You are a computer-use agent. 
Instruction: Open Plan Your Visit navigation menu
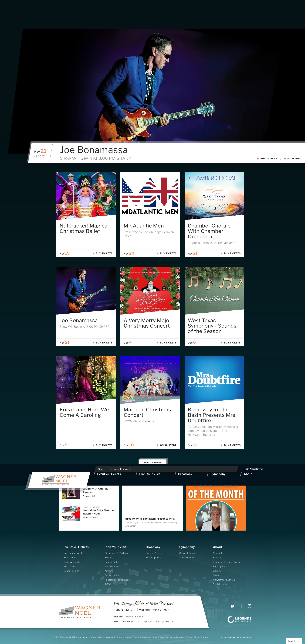149,474
